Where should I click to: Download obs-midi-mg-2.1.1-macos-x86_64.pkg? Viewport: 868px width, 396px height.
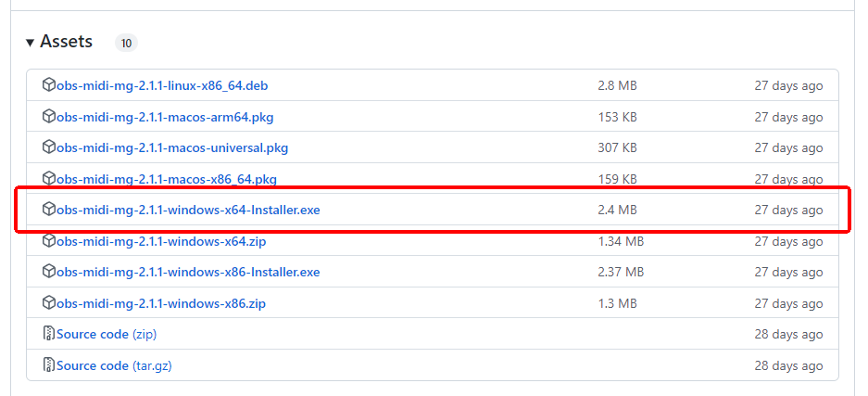pos(167,179)
